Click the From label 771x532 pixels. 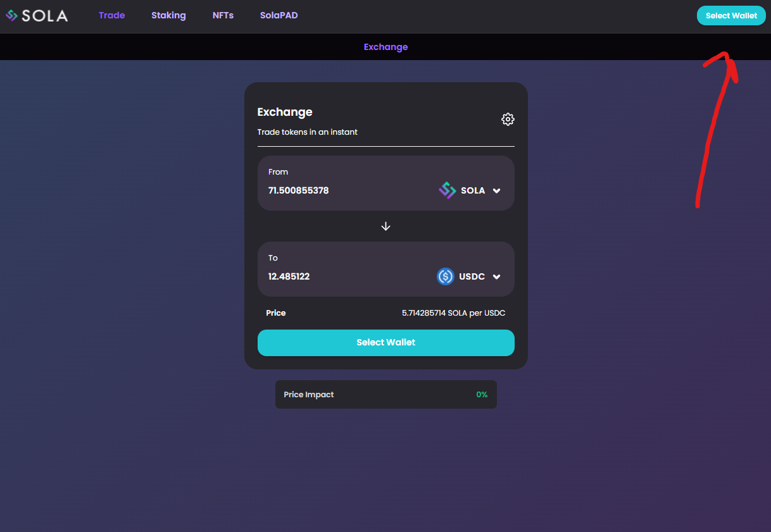click(x=279, y=172)
